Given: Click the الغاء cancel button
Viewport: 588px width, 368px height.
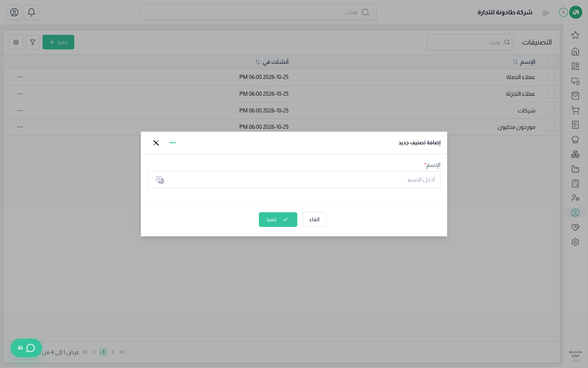Looking at the screenshot, I should tap(314, 220).
